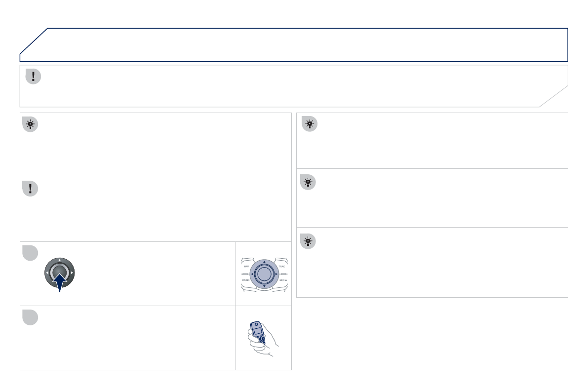Image resolution: width=588 pixels, height=392 pixels.
Task: Click the grey step marker in the phone row
Action: tap(30, 317)
